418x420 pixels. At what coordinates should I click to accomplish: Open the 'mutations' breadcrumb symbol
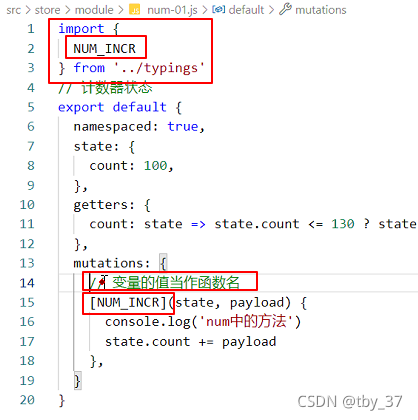point(321,10)
